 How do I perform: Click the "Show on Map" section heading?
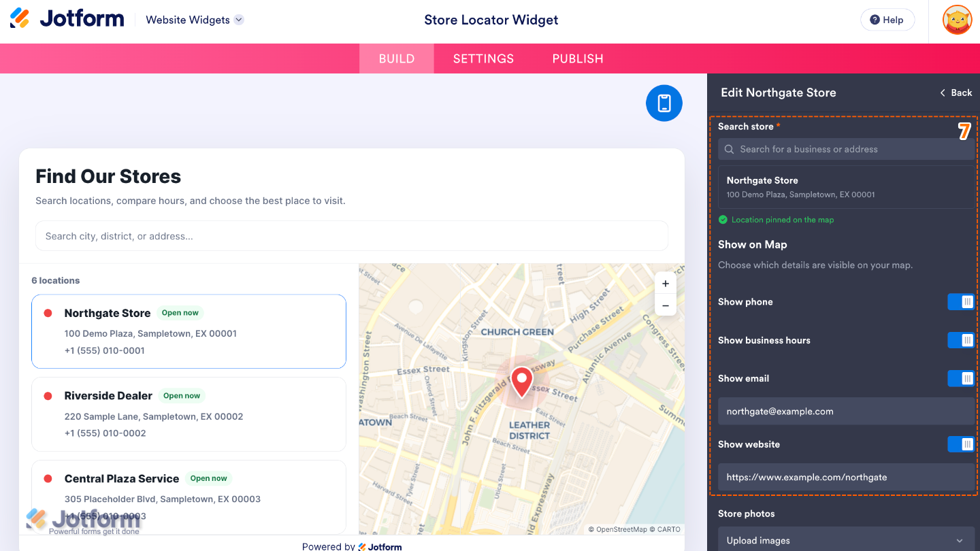tap(753, 244)
